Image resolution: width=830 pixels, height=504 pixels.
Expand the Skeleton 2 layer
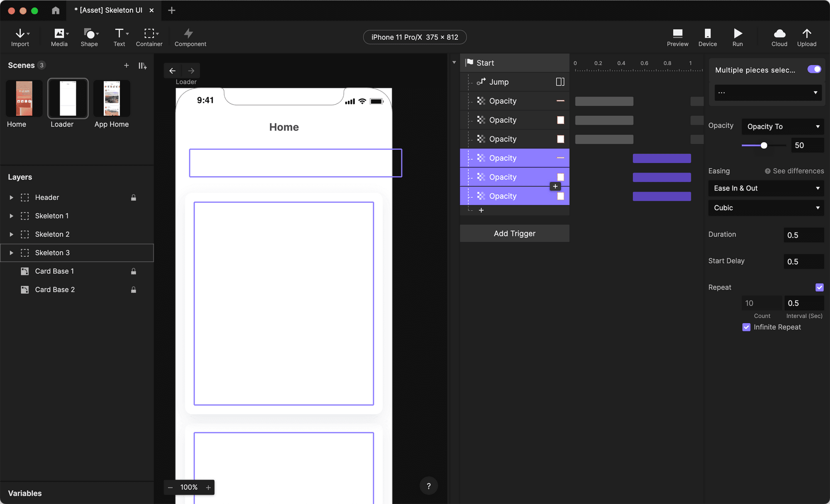(x=11, y=234)
